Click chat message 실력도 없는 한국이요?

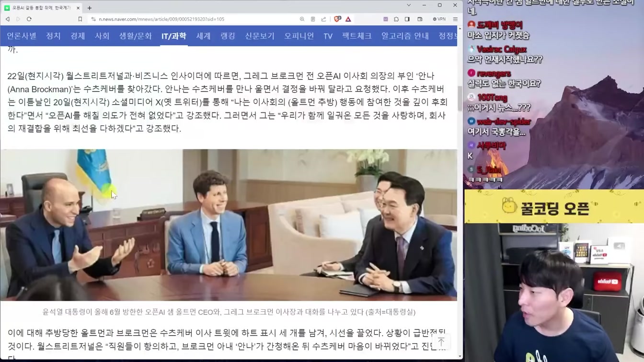(504, 83)
